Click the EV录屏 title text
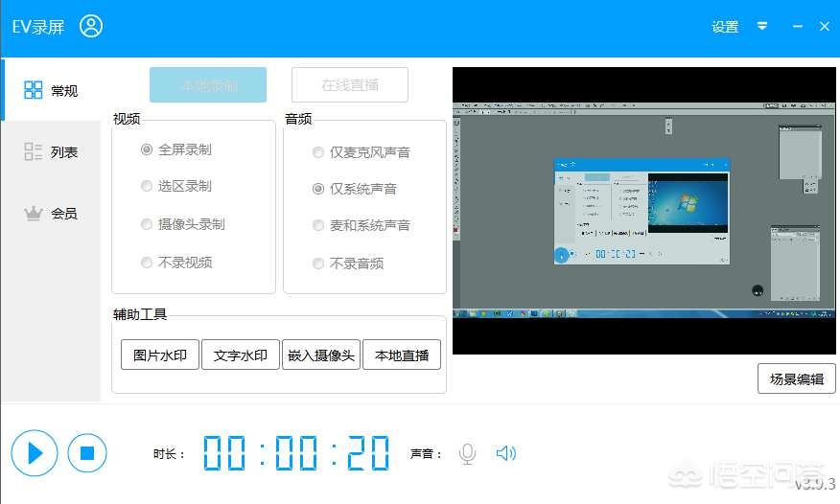 pyautogui.click(x=38, y=26)
